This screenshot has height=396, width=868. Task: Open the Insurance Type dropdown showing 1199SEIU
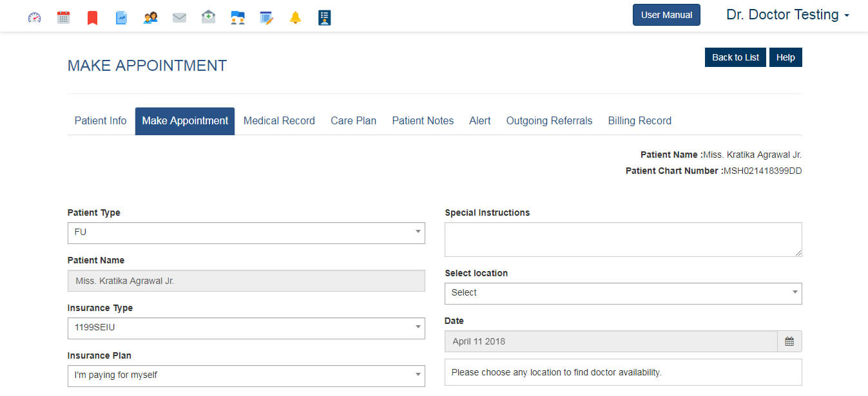click(246, 328)
